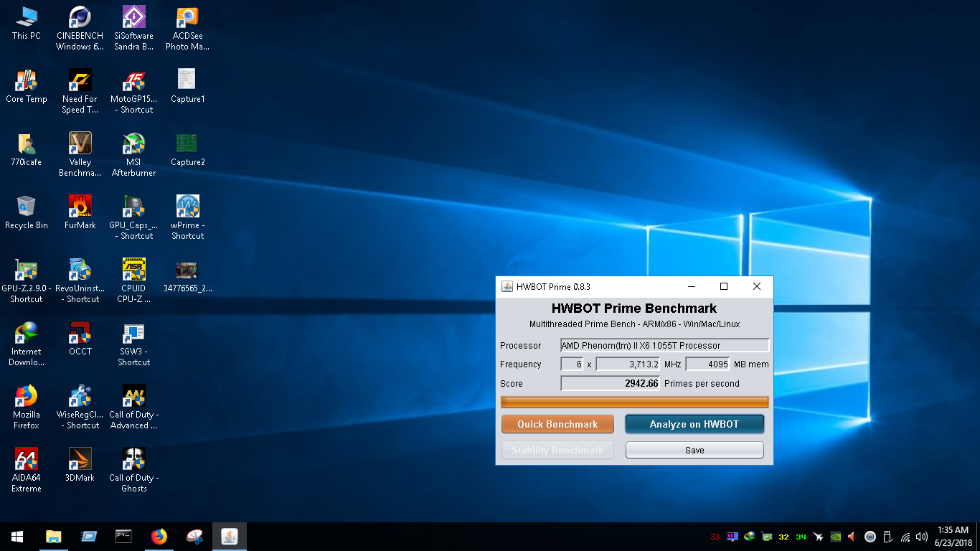Select Internet Download Manager desktop icon

point(27,344)
